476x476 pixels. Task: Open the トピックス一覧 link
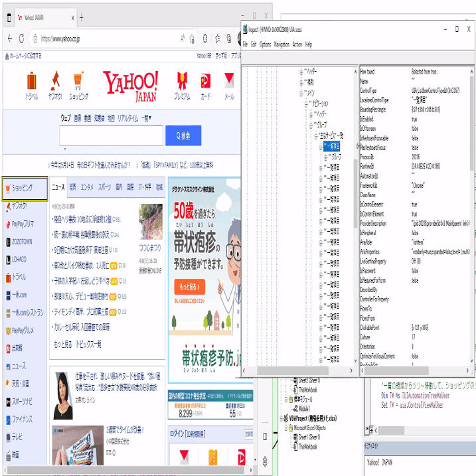click(88, 345)
